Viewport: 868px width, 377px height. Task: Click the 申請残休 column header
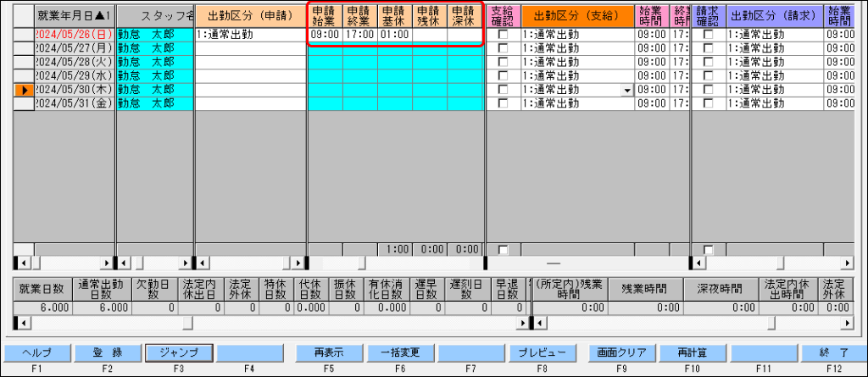(430, 16)
